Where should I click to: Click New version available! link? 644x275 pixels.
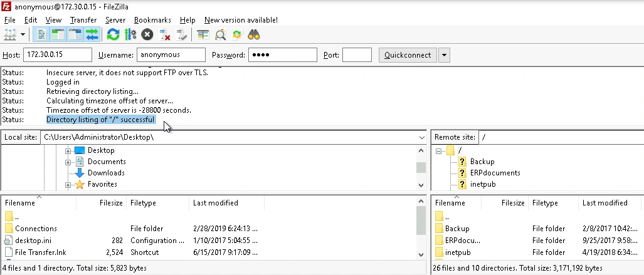tap(241, 19)
